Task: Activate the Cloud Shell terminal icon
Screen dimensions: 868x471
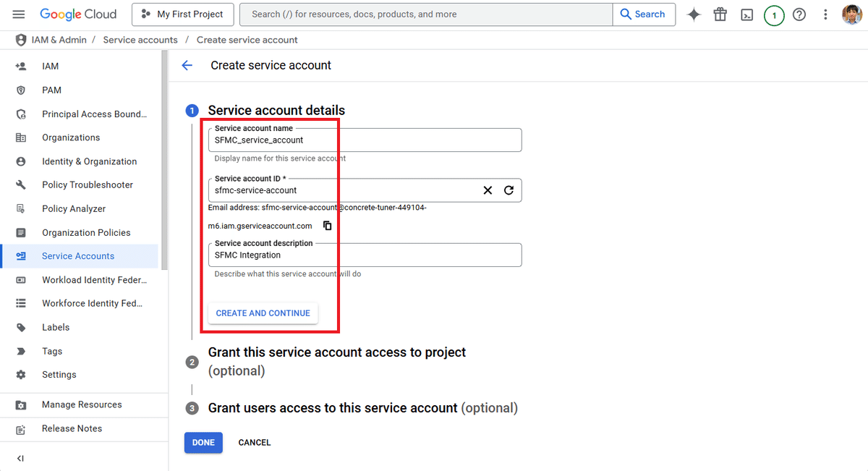Action: [747, 14]
